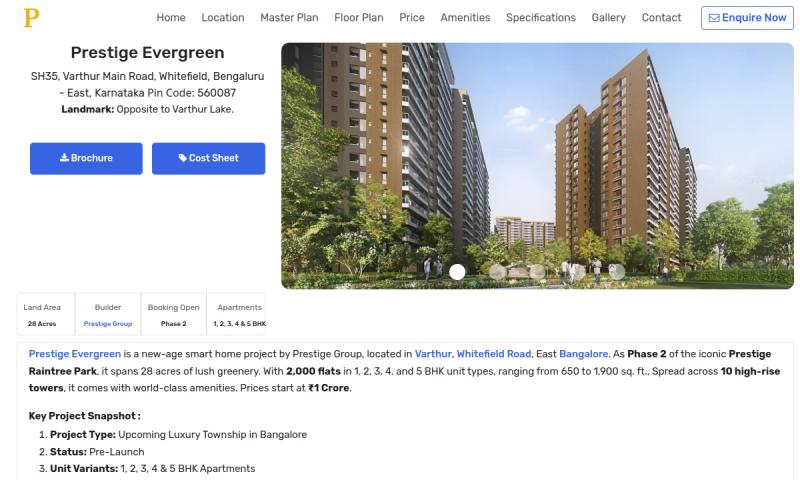
Task: Select the last carousel thumbnail indicator
Action: [x=616, y=272]
